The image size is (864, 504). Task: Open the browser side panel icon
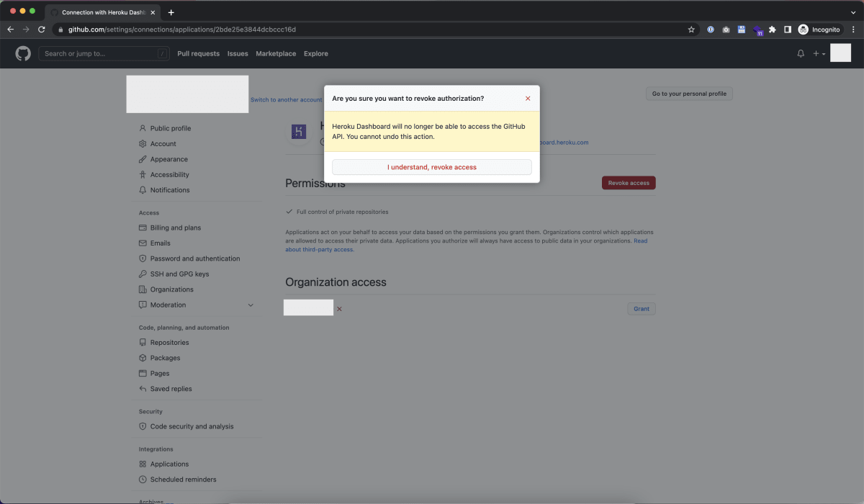(x=788, y=30)
